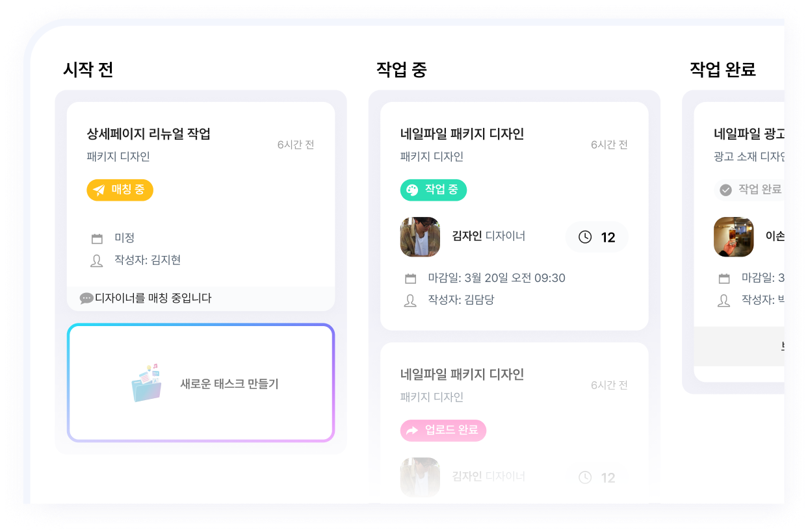Toggle the 업로드 완료 status badge
Screen dimensions: 808x532
click(443, 430)
